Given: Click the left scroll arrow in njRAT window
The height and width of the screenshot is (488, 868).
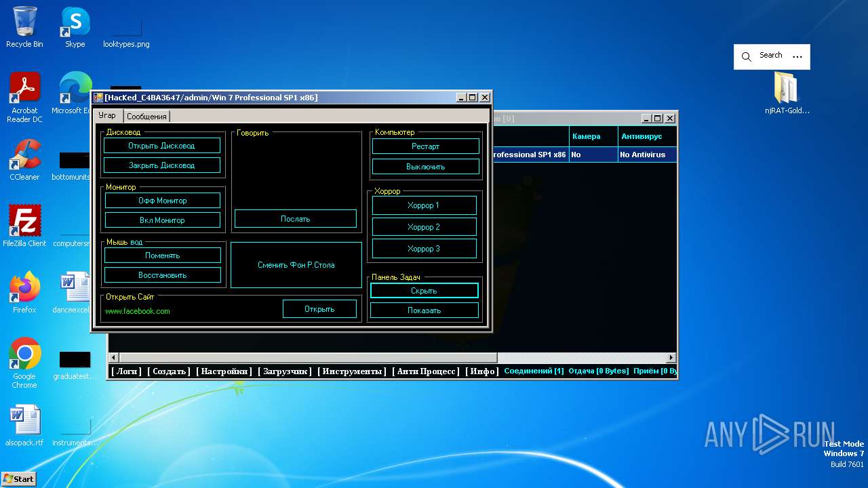Looking at the screenshot, I should (x=114, y=357).
